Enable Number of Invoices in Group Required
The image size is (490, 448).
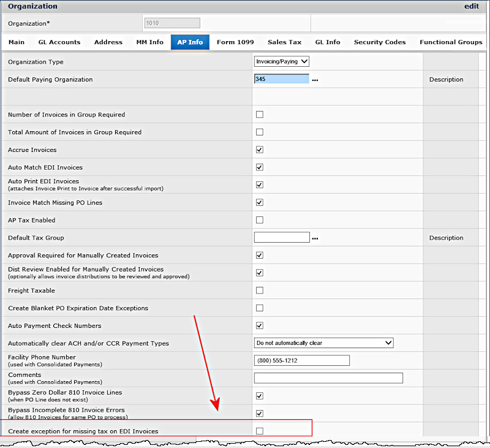pyautogui.click(x=260, y=115)
